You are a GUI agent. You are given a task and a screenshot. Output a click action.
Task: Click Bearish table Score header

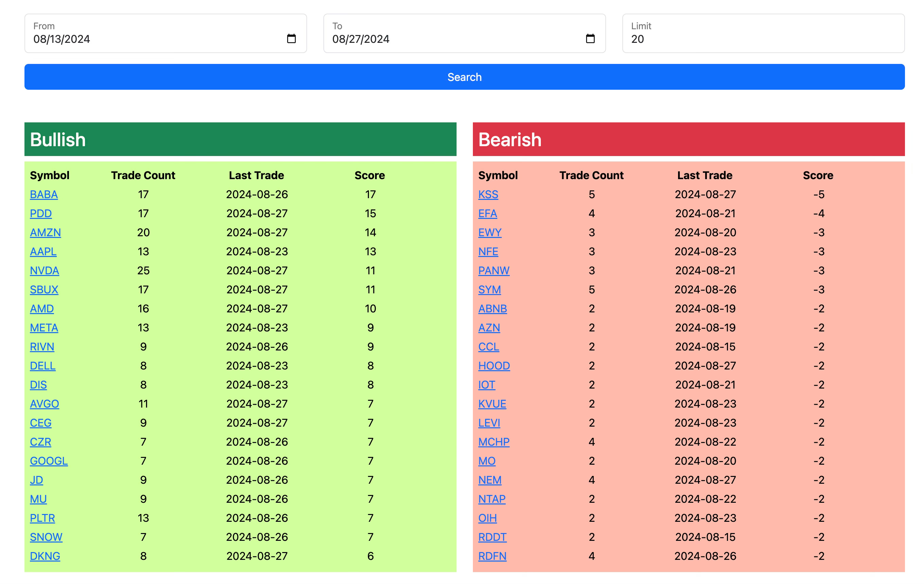(x=818, y=175)
